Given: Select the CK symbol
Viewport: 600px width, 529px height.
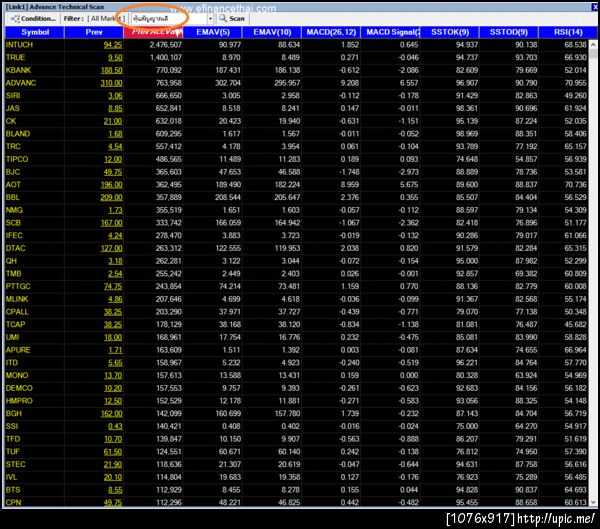Looking at the screenshot, I should click(x=11, y=121).
